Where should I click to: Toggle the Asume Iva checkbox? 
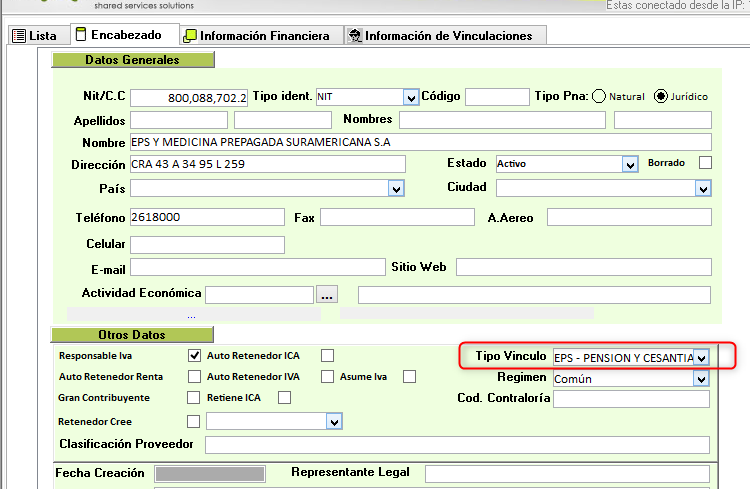coord(409,377)
